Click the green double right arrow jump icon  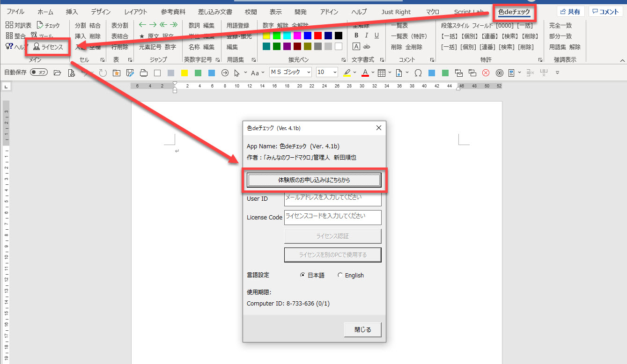(174, 25)
